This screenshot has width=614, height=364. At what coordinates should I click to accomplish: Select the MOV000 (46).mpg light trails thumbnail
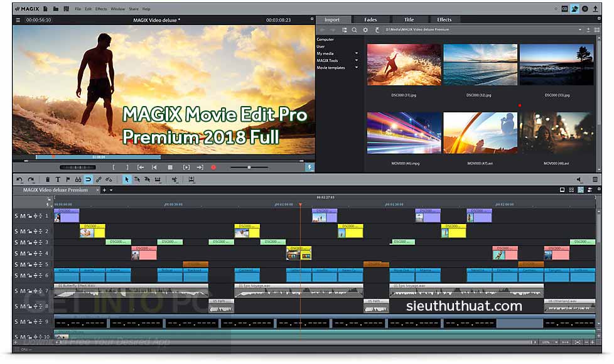404,133
